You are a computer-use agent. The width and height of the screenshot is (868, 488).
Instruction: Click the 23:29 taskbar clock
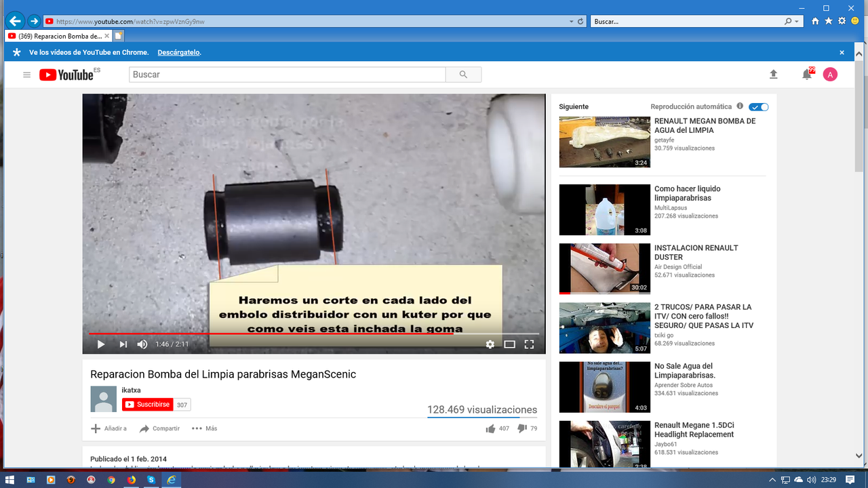pos(828,479)
